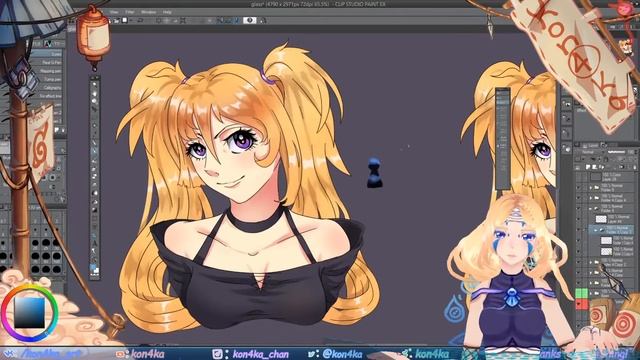
Task: Click the first layer thumbnail under selected folder
Action: pos(607,240)
